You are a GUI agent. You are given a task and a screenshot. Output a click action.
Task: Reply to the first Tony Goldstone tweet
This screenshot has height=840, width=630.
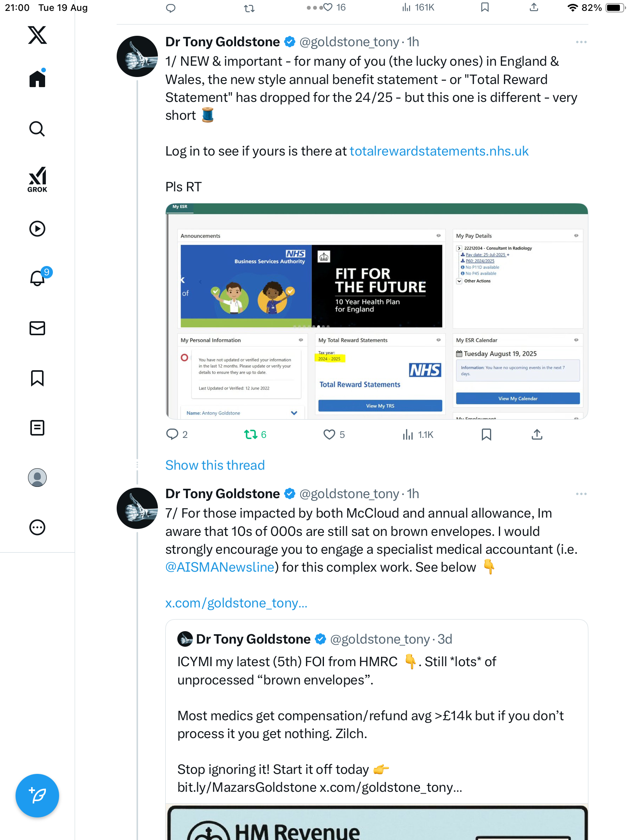(172, 434)
